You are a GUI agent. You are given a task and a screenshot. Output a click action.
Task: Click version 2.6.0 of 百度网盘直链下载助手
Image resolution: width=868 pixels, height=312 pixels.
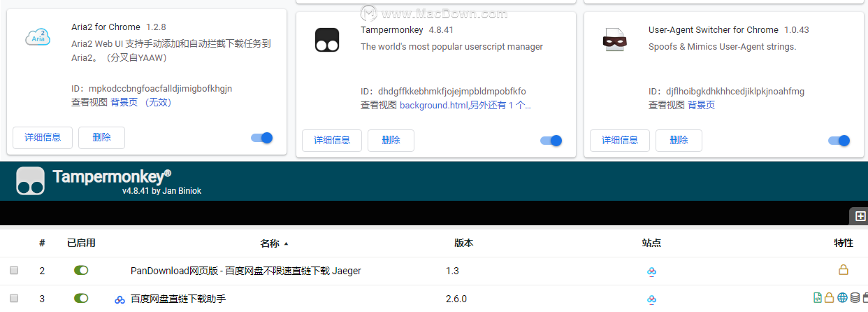456,299
